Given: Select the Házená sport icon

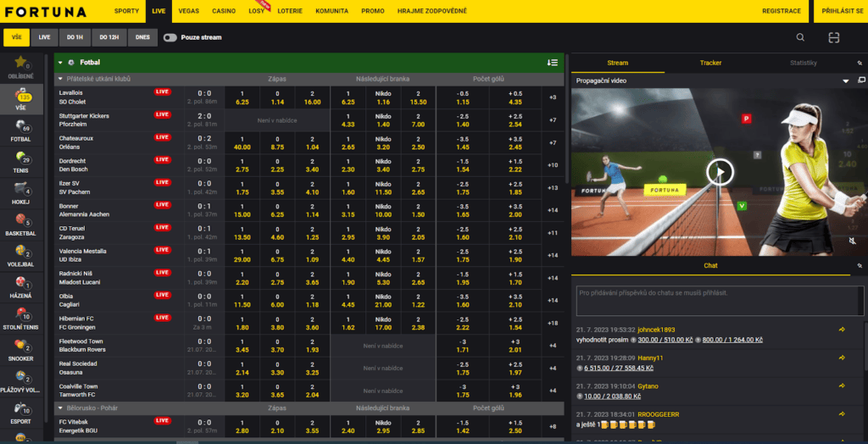Looking at the screenshot, I should click(21, 282).
